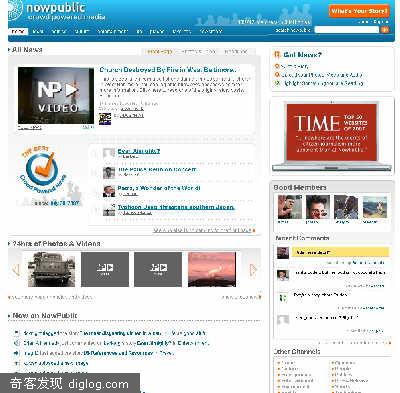This screenshot has height=393, width=400.
Task: Open the first grey NP video thumbnail
Action: point(105,269)
